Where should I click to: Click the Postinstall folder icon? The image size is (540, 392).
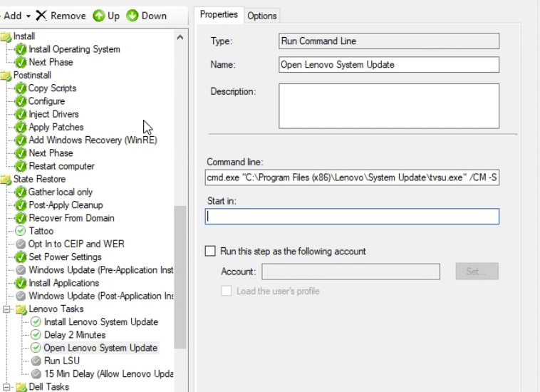pos(6,76)
